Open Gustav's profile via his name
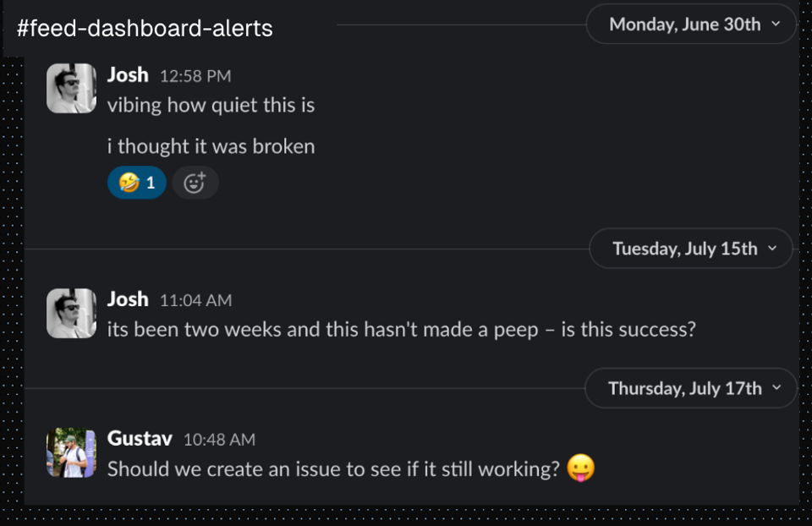The width and height of the screenshot is (812, 526). click(x=140, y=439)
